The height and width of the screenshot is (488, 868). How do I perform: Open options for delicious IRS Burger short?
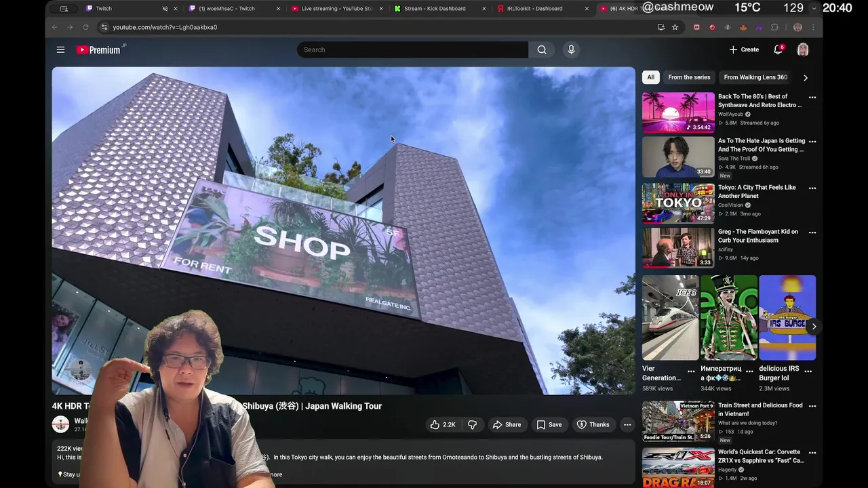808,371
